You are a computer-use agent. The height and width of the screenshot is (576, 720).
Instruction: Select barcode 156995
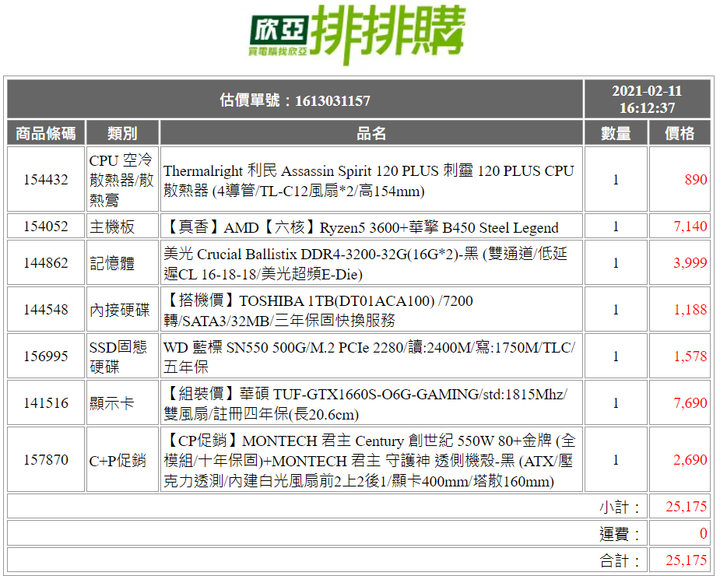45,356
